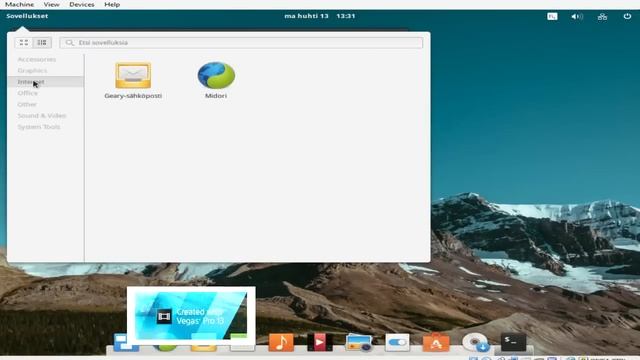
Task: Open the power session menu icon
Action: (627, 16)
